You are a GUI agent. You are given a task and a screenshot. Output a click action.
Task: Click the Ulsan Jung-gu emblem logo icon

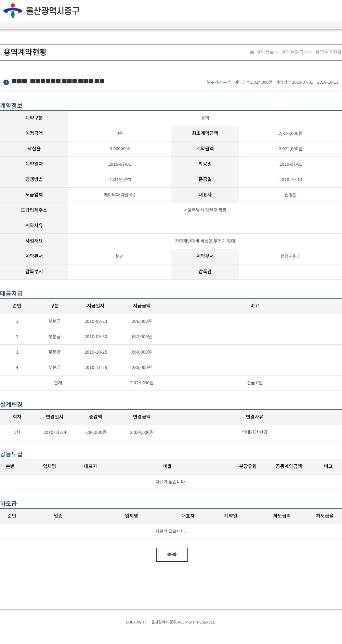coord(13,11)
